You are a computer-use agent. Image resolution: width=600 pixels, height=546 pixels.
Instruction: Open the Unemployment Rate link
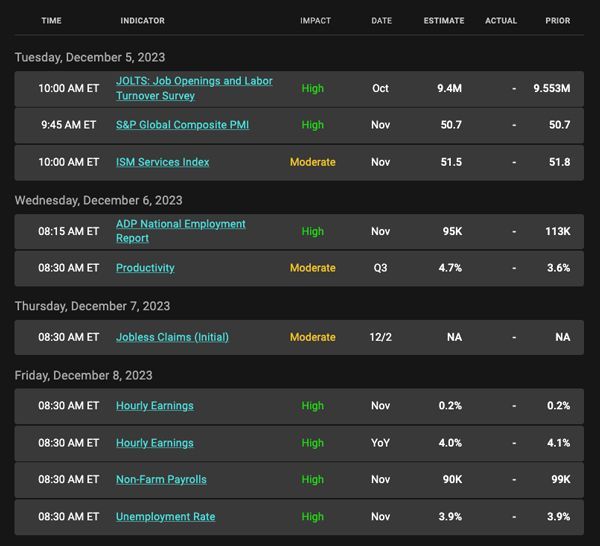click(x=166, y=517)
